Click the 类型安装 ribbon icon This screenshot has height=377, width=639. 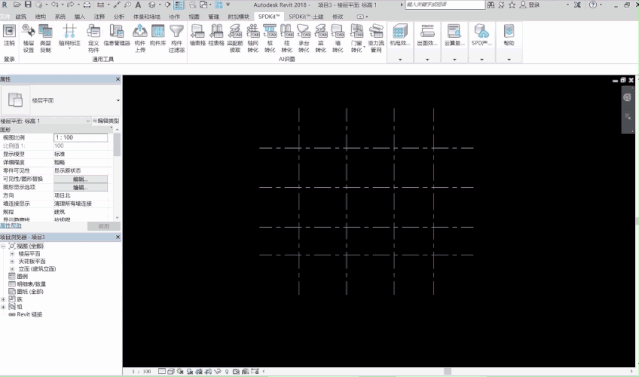pyautogui.click(x=45, y=31)
